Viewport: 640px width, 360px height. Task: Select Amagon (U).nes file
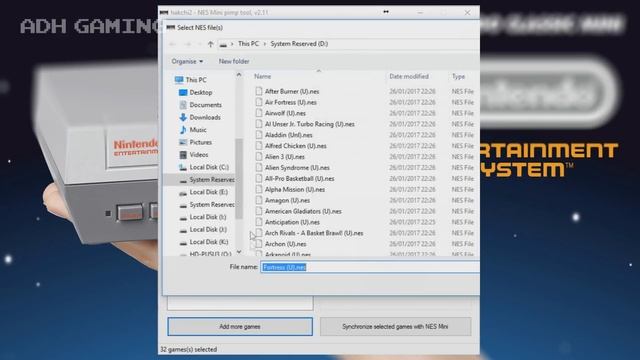(x=287, y=200)
